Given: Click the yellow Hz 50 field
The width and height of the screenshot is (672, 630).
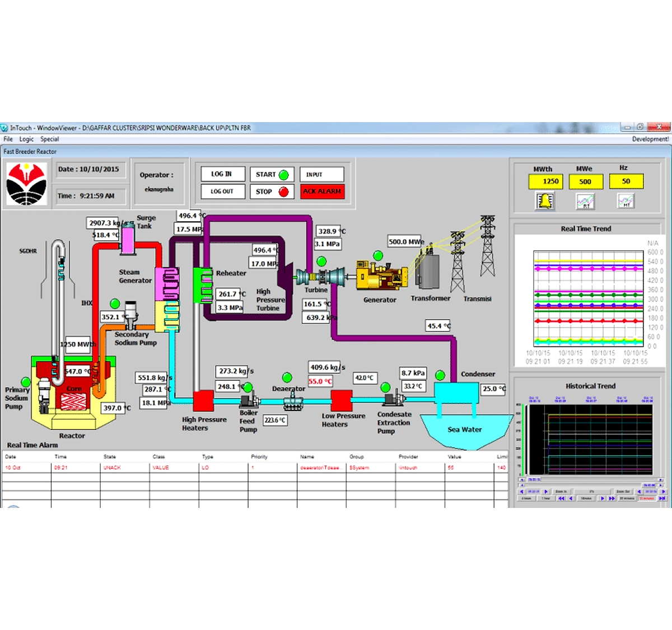Looking at the screenshot, I should click(626, 181).
